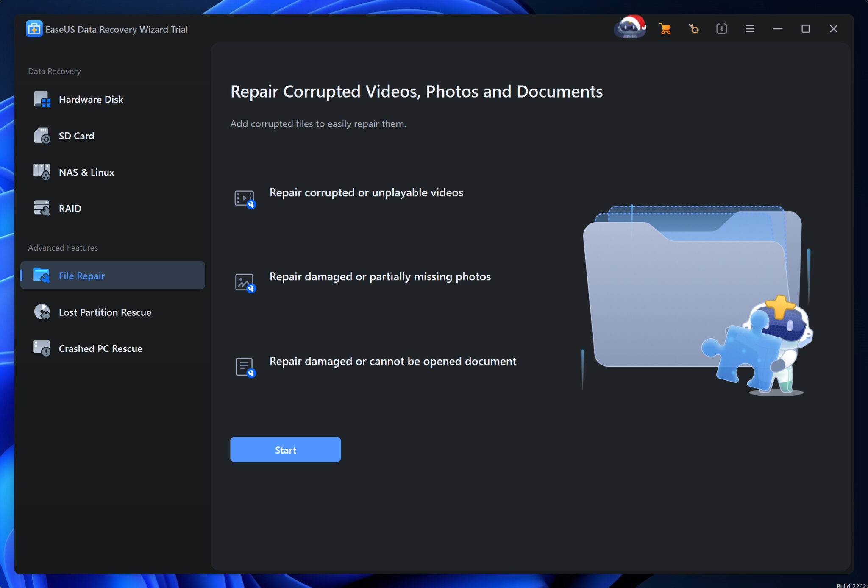Select the SD Card recovery option
Screen dimensions: 868x588
76,136
